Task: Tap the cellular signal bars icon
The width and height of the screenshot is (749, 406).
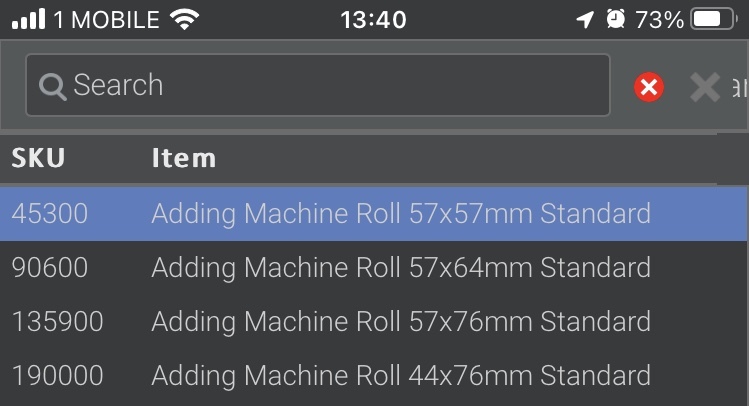Action: point(28,20)
